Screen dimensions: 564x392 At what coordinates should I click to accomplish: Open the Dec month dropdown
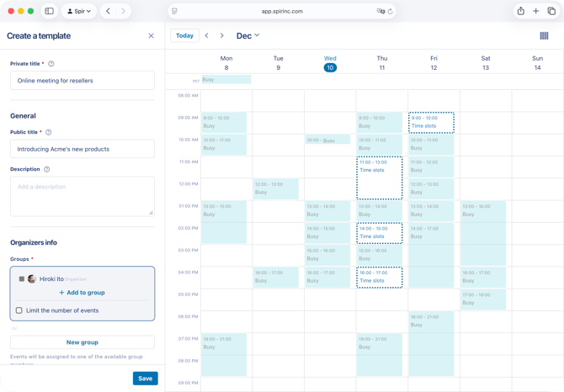pyautogui.click(x=247, y=35)
